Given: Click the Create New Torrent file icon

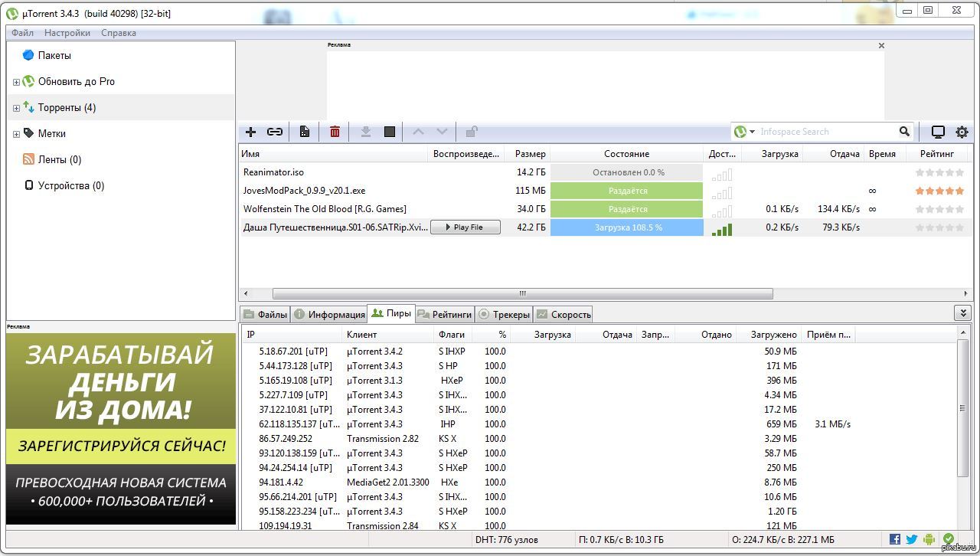Looking at the screenshot, I should coord(305,132).
